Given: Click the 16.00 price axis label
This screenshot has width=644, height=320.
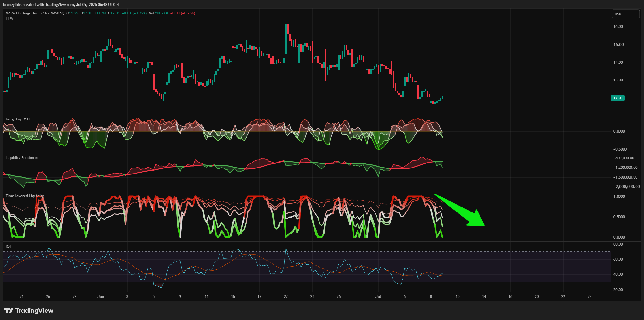Looking at the screenshot, I should pyautogui.click(x=618, y=27).
